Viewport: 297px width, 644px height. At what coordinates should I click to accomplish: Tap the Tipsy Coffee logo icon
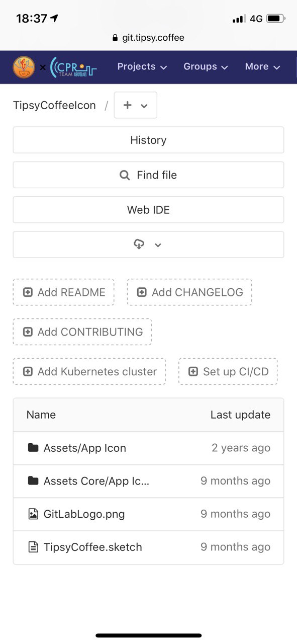(x=24, y=67)
